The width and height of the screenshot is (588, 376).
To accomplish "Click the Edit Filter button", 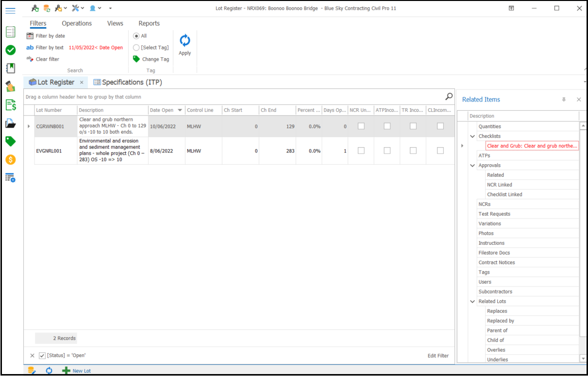I will [x=438, y=356].
